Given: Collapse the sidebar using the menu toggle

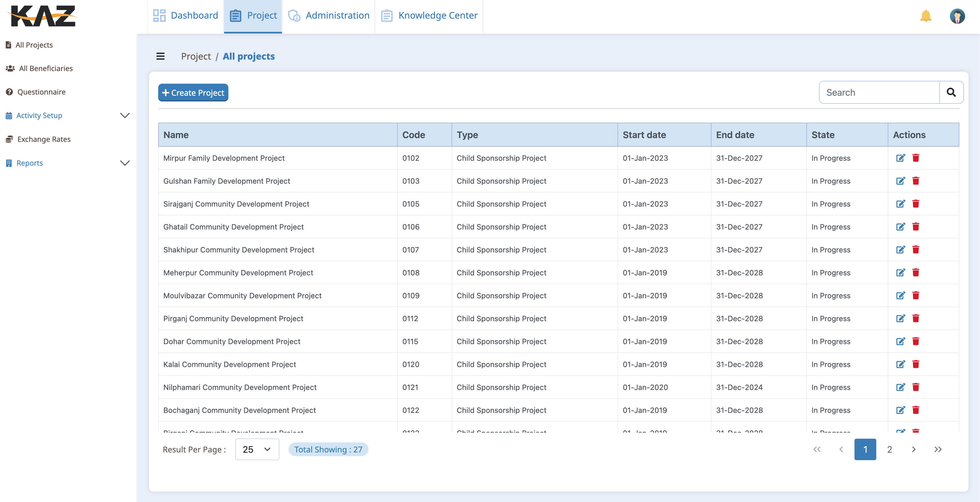Looking at the screenshot, I should [160, 56].
